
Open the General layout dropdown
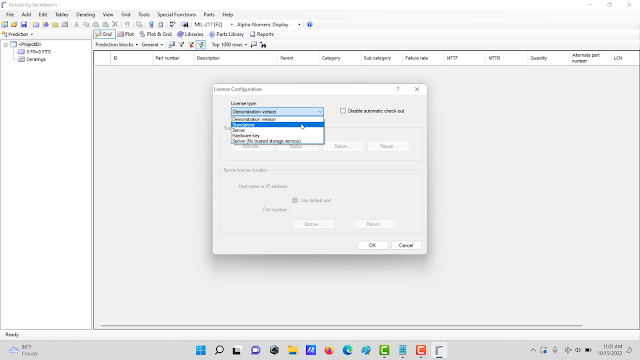(152, 44)
